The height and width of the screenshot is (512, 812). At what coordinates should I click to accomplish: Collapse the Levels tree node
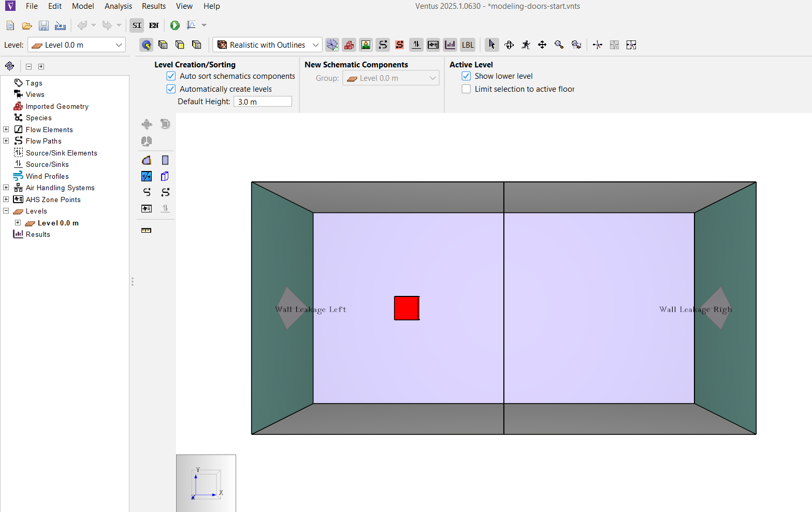point(6,211)
